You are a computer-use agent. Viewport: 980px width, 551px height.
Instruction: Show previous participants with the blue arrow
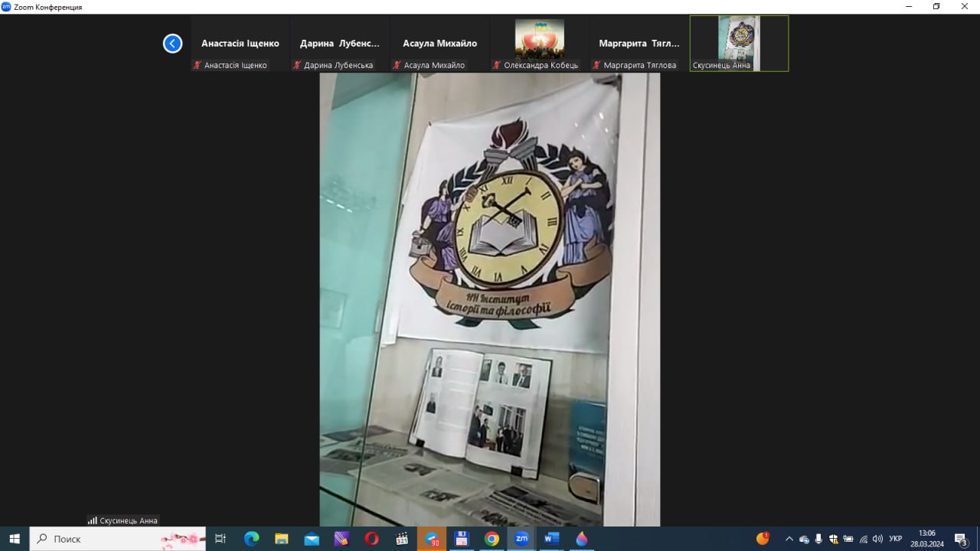172,44
